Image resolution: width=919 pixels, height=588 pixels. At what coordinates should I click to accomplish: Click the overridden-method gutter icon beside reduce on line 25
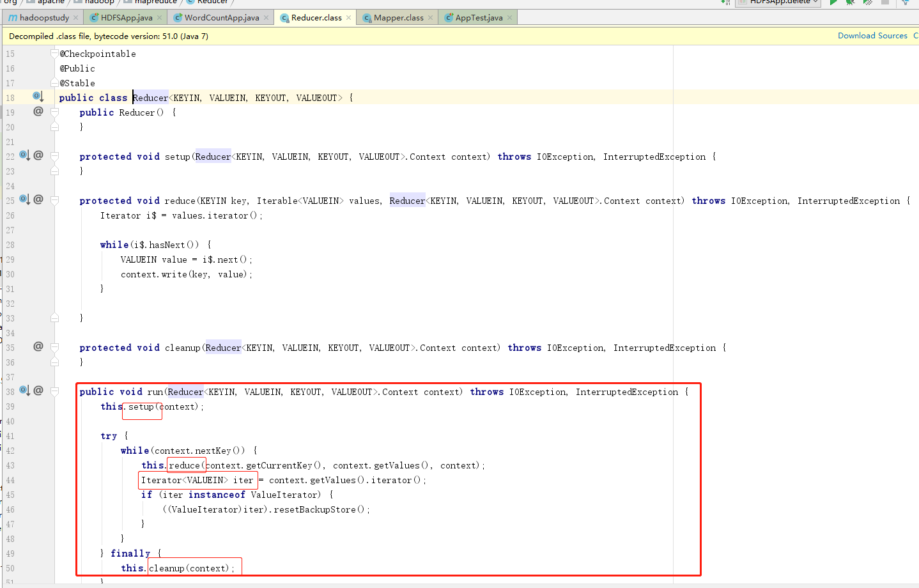pos(24,199)
